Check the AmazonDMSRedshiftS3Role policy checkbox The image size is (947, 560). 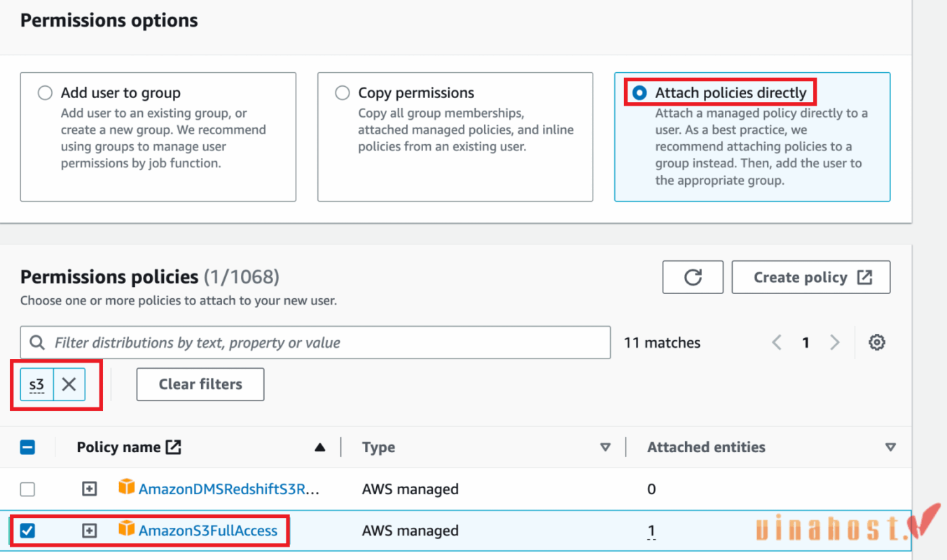coord(27,489)
